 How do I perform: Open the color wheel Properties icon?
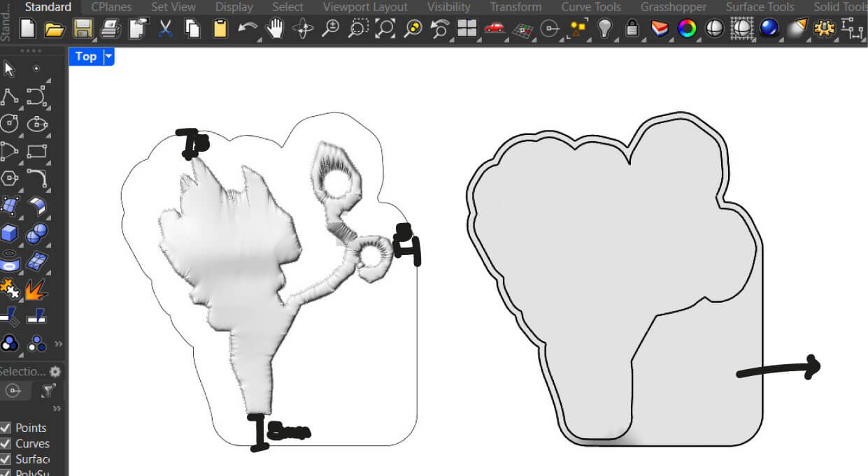coord(687,29)
